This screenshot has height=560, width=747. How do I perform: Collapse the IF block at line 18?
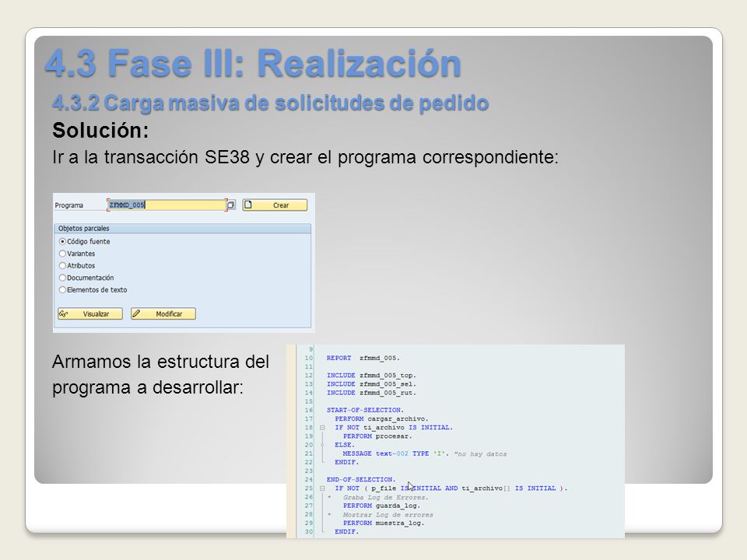pos(322,428)
